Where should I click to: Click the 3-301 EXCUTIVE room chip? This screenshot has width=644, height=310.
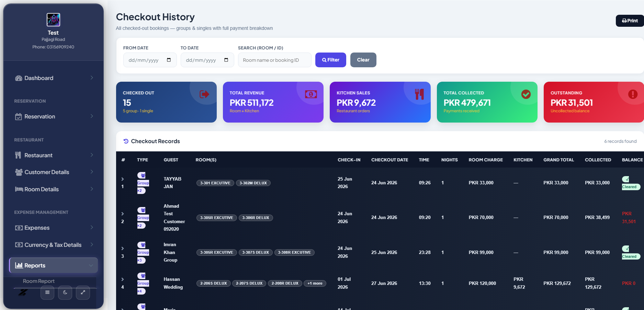215,183
